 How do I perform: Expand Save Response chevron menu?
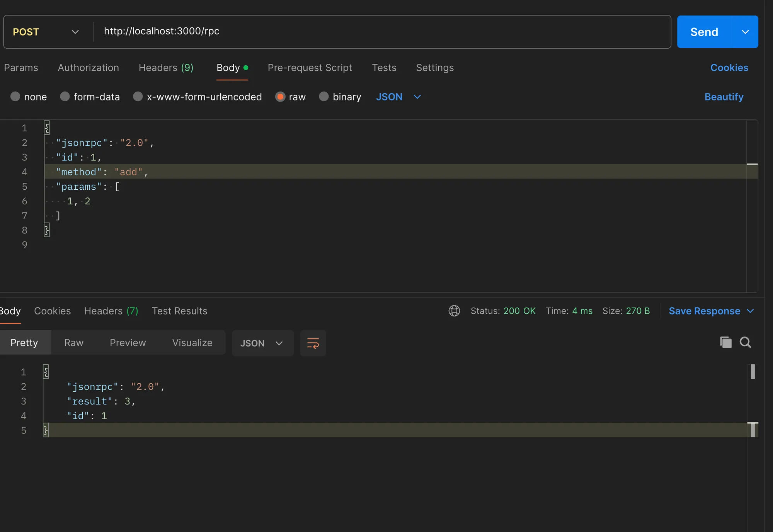(751, 311)
